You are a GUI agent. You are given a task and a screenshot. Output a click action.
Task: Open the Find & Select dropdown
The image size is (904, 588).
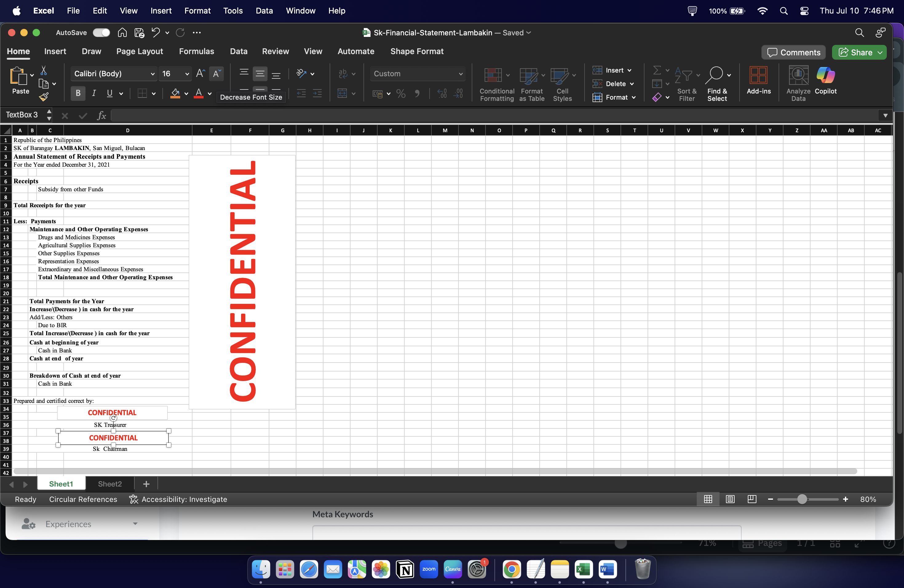pyautogui.click(x=717, y=84)
